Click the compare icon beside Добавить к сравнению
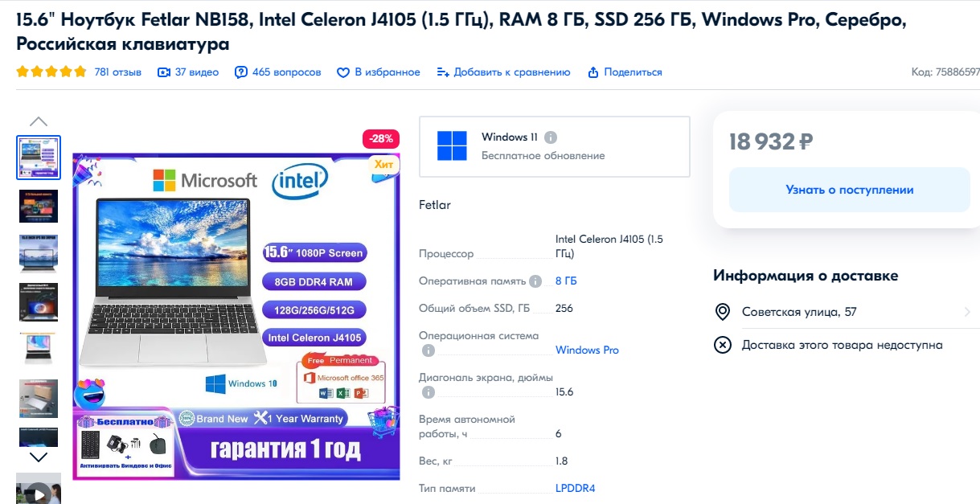Screen dimensions: 980x504 click(x=442, y=72)
